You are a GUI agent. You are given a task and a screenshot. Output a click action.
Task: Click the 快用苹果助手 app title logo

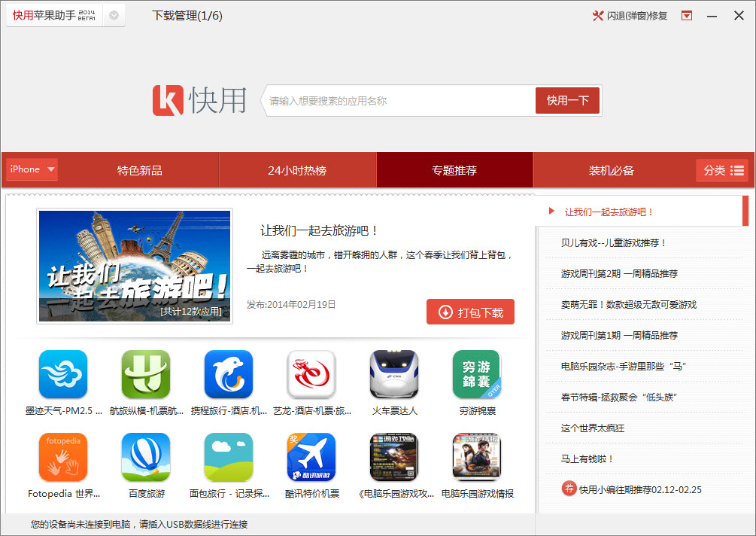54,16
